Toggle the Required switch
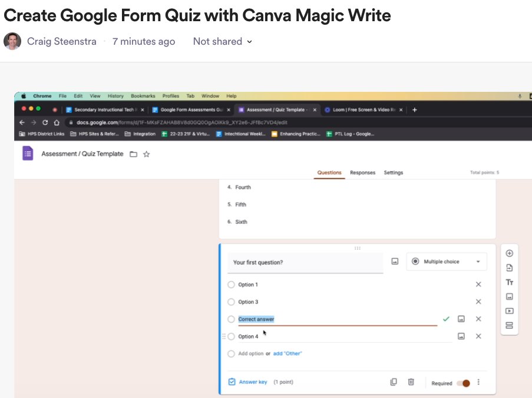Image resolution: width=532 pixels, height=398 pixels. [464, 383]
